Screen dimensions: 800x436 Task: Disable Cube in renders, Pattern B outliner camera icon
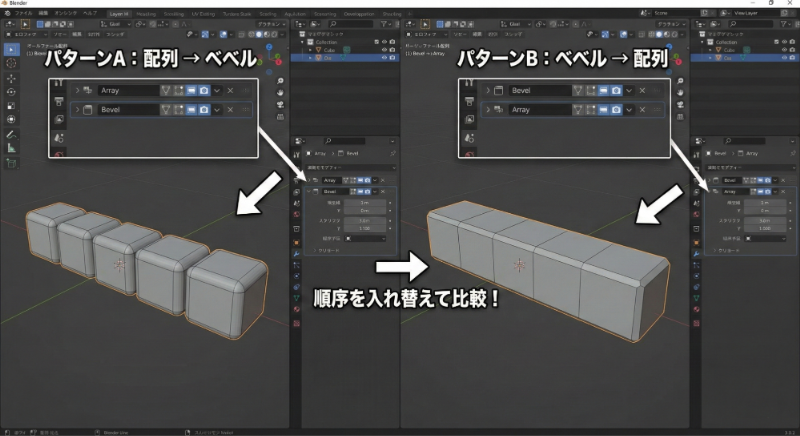click(x=792, y=50)
